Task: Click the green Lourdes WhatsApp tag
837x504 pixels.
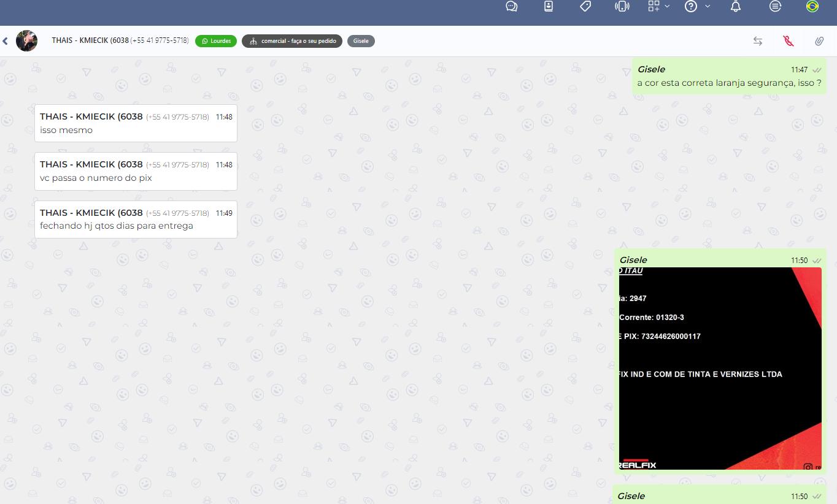Action: (x=216, y=41)
